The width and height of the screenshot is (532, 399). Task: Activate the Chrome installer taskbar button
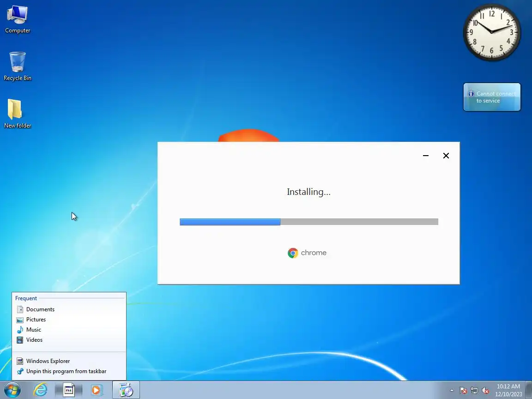pos(126,390)
